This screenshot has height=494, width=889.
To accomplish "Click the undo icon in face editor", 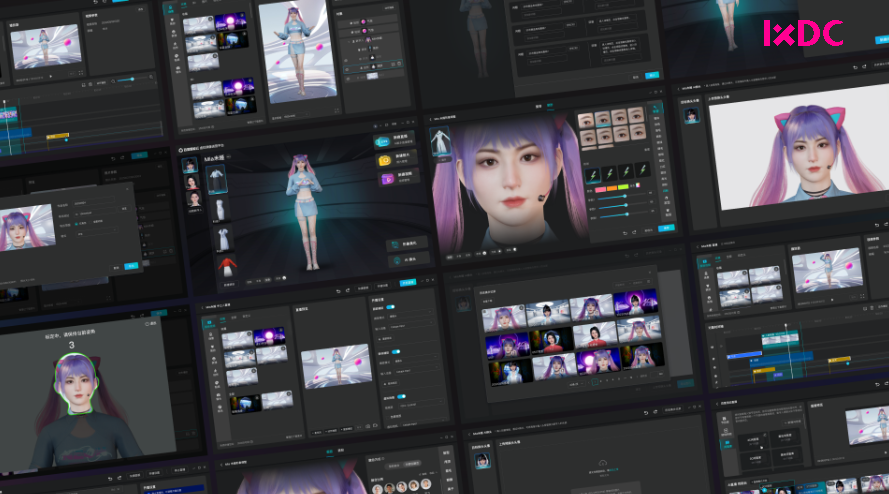I will 625,233.
